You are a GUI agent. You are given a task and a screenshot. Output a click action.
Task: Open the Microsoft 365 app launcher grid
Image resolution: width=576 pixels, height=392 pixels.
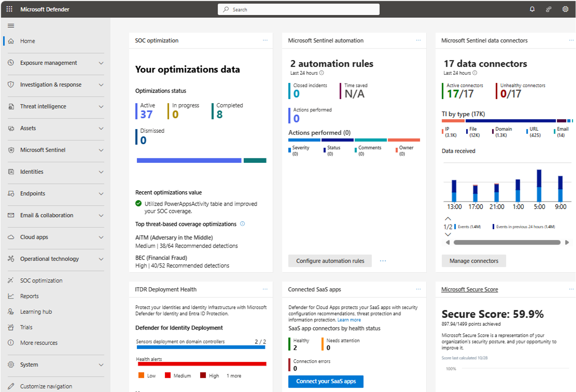click(9, 9)
